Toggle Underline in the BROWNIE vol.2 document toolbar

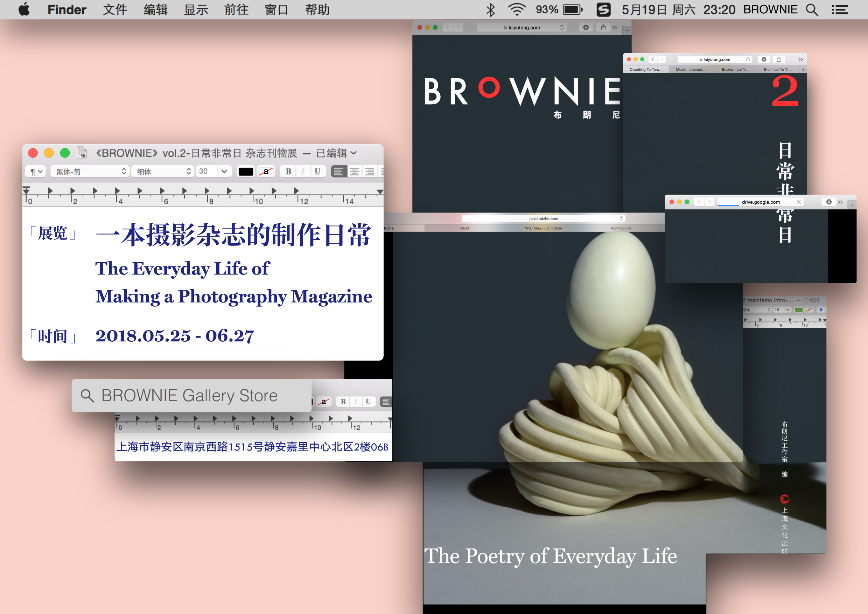pyautogui.click(x=317, y=172)
